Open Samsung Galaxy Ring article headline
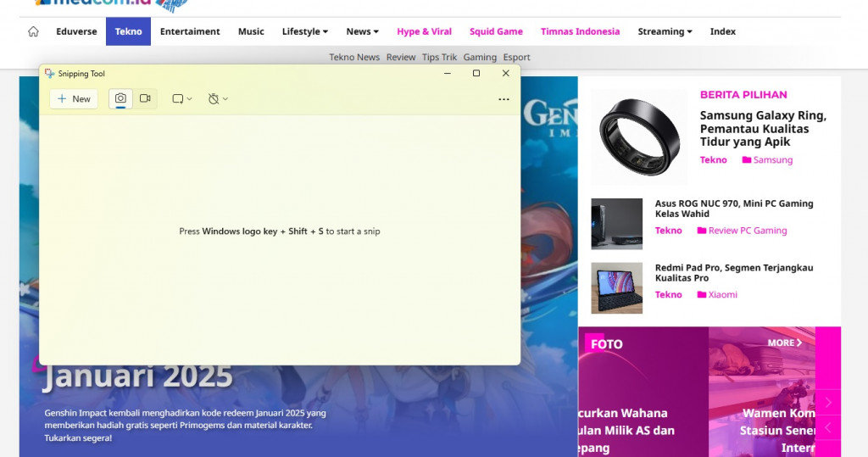Image resolution: width=868 pixels, height=457 pixels. coord(763,129)
